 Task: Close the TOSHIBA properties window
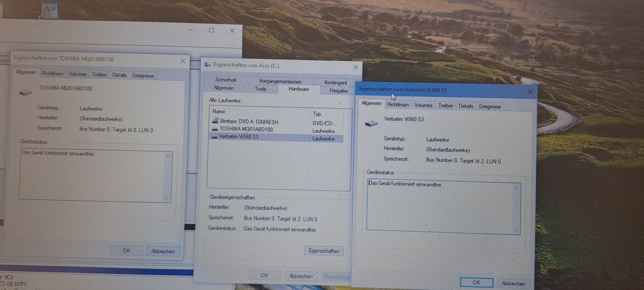click(183, 62)
